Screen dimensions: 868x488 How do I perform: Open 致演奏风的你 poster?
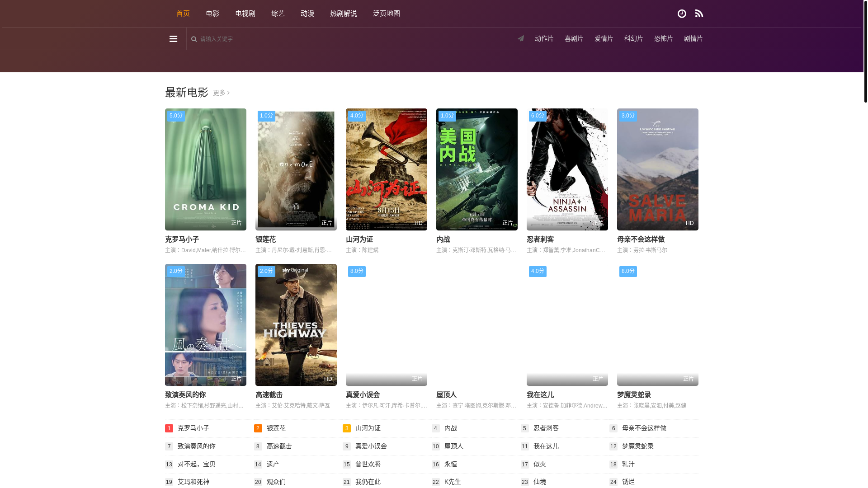(206, 325)
